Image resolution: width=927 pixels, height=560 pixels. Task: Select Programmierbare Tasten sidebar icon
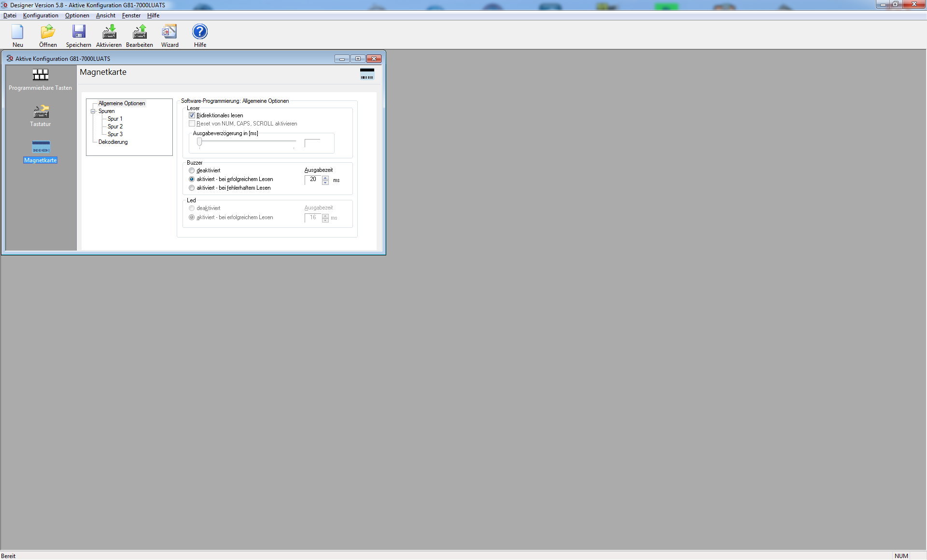(x=41, y=75)
